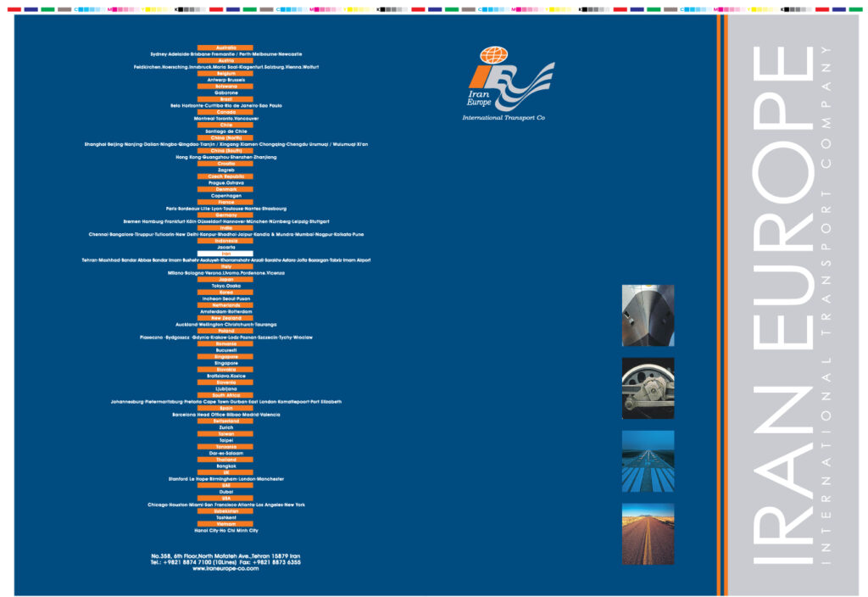Viewport: 868px width, 597px height.
Task: Select the "Ljubljana" city row
Action: click(x=225, y=388)
